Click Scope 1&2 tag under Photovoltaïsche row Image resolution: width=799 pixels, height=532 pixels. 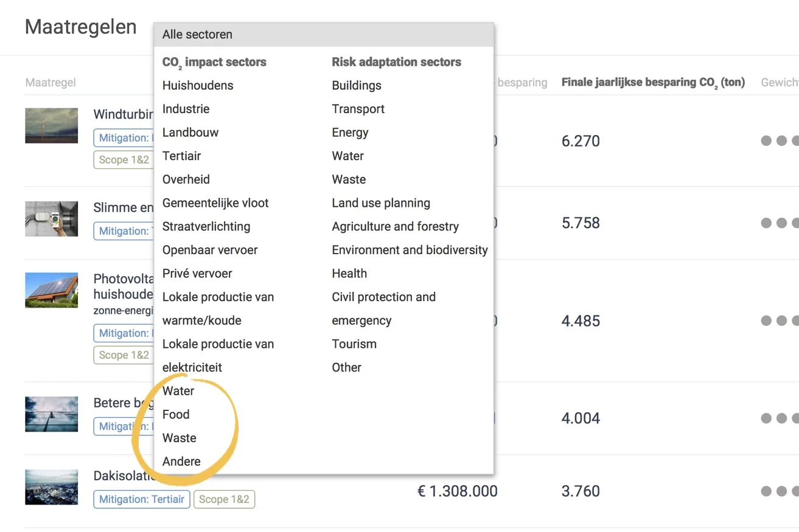pyautogui.click(x=124, y=355)
